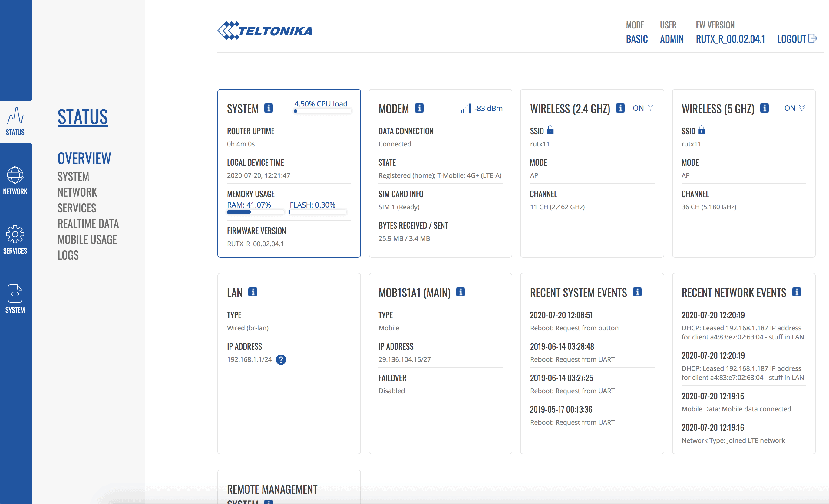
Task: Click mobile IP address 29.136.104.15/27
Action: pyautogui.click(x=405, y=359)
